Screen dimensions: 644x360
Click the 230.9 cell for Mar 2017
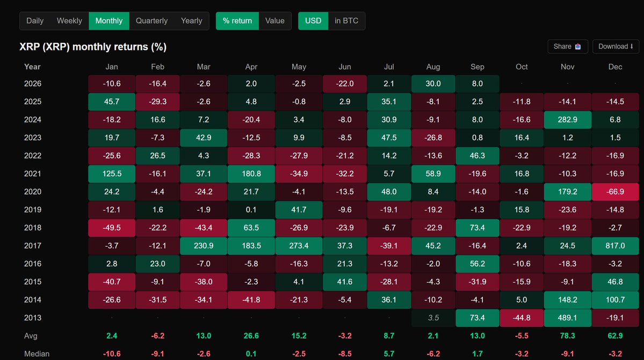tap(204, 246)
